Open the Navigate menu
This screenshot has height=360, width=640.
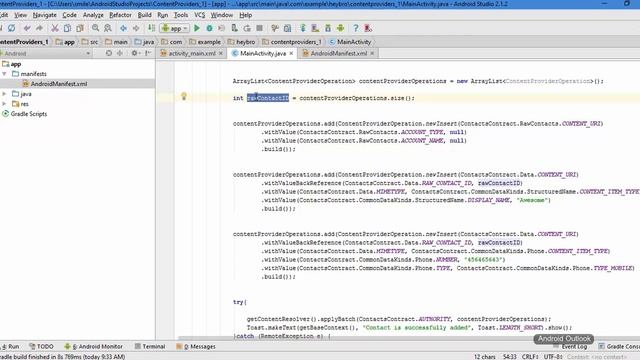[x=44, y=15]
